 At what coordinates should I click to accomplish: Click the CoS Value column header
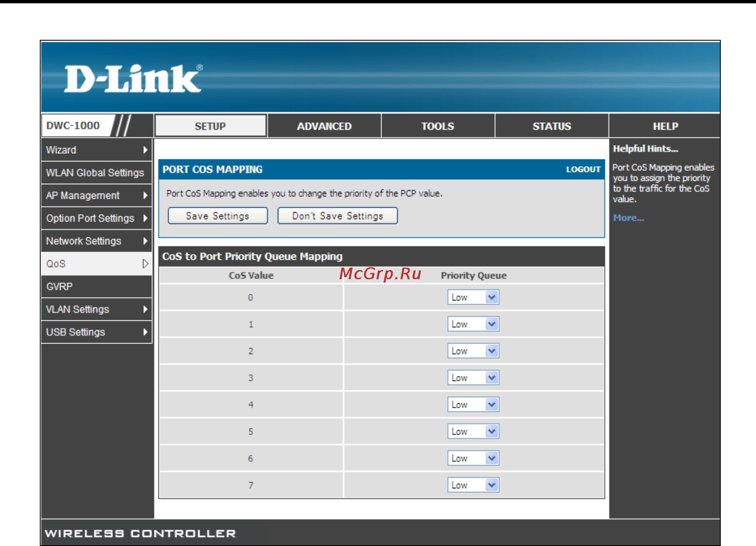coord(251,275)
